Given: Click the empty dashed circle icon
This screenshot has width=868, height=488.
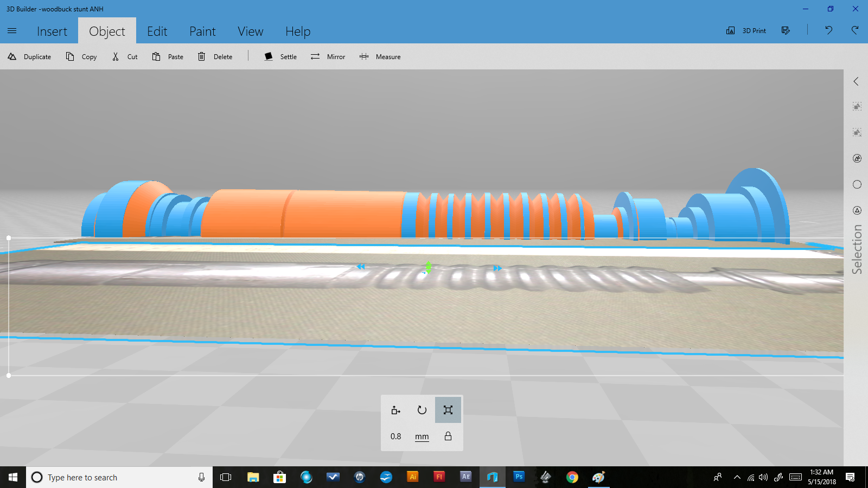Looking at the screenshot, I should pos(857,184).
